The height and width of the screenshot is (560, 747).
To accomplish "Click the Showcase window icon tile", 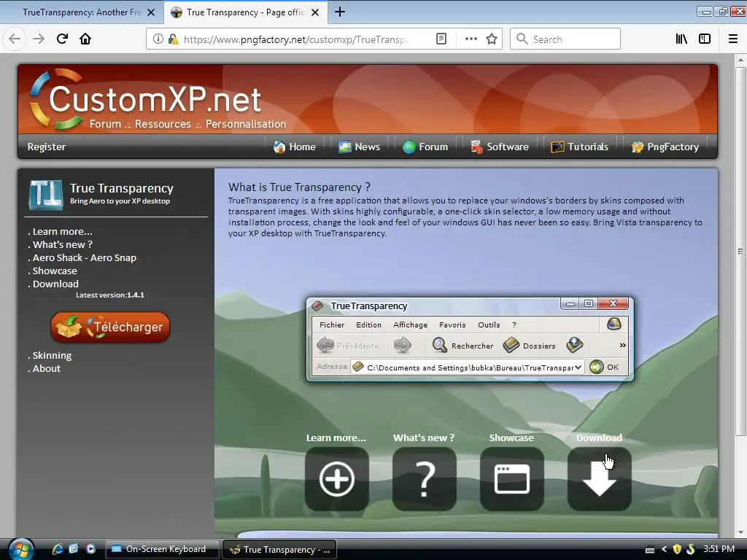I will pyautogui.click(x=512, y=478).
